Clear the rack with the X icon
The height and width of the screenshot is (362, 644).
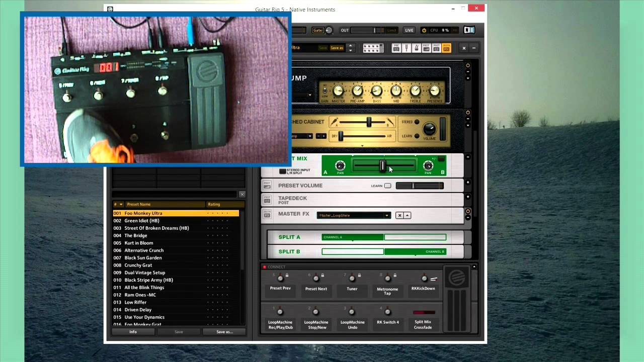point(464,48)
